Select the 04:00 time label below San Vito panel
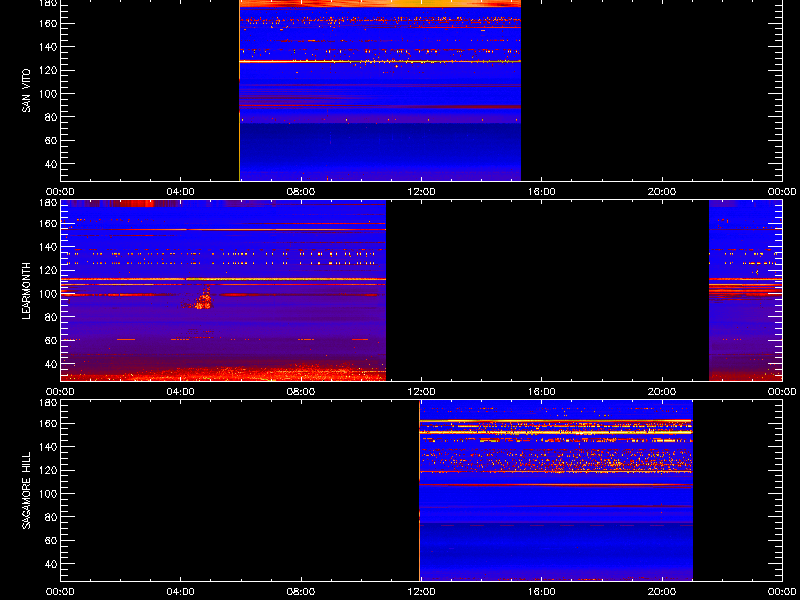The width and height of the screenshot is (800, 600). pyautogui.click(x=181, y=192)
